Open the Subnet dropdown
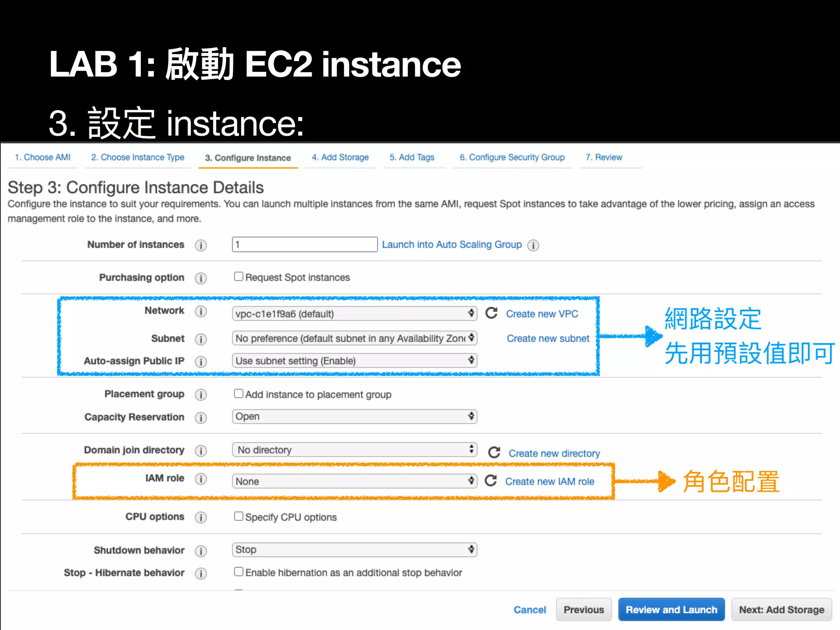Screen dimensions: 840x630 pyautogui.click(x=354, y=338)
